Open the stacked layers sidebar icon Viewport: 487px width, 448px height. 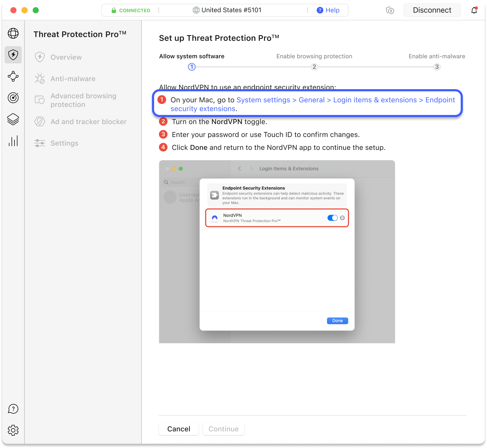(x=13, y=119)
